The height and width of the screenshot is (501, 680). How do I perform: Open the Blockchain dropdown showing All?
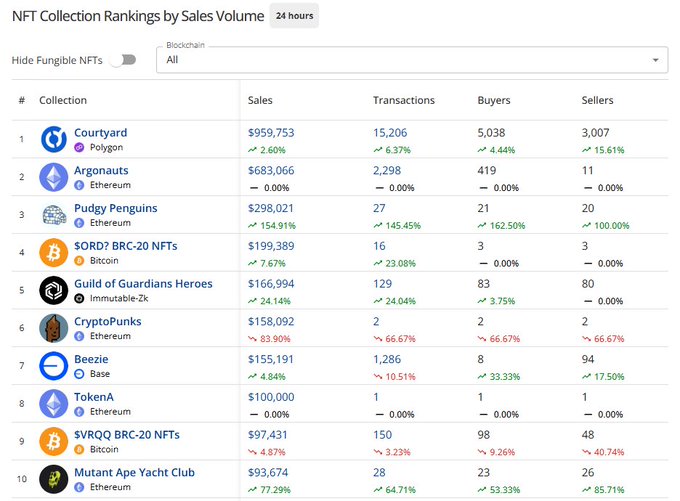[x=412, y=60]
